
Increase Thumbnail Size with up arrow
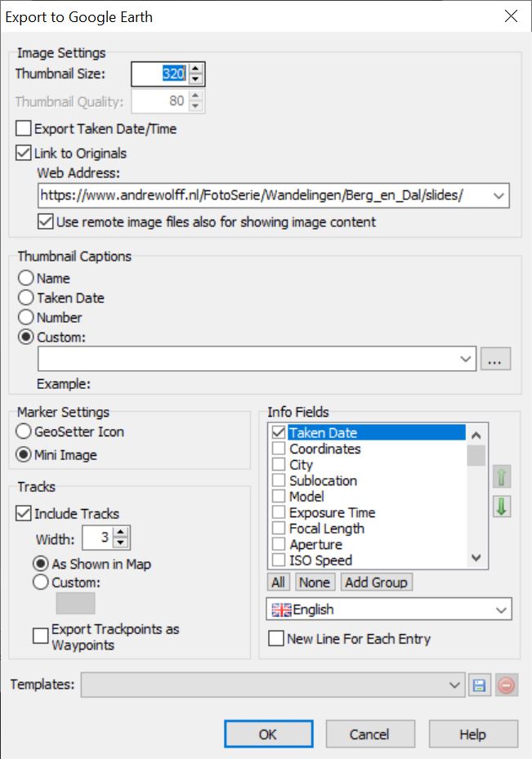[196, 69]
